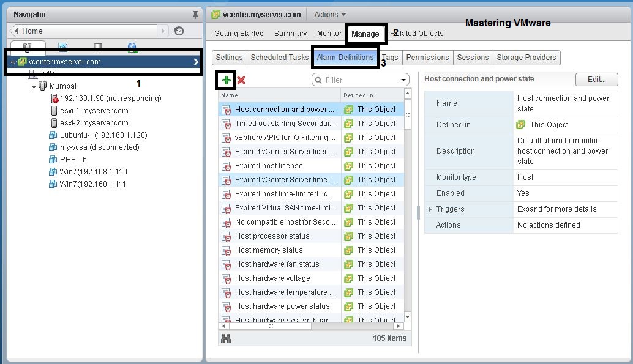Open the Getting Started tab
633x364 pixels.
pyautogui.click(x=239, y=34)
